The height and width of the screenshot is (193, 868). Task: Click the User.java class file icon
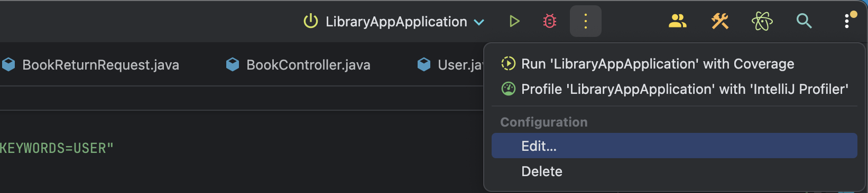coord(424,64)
